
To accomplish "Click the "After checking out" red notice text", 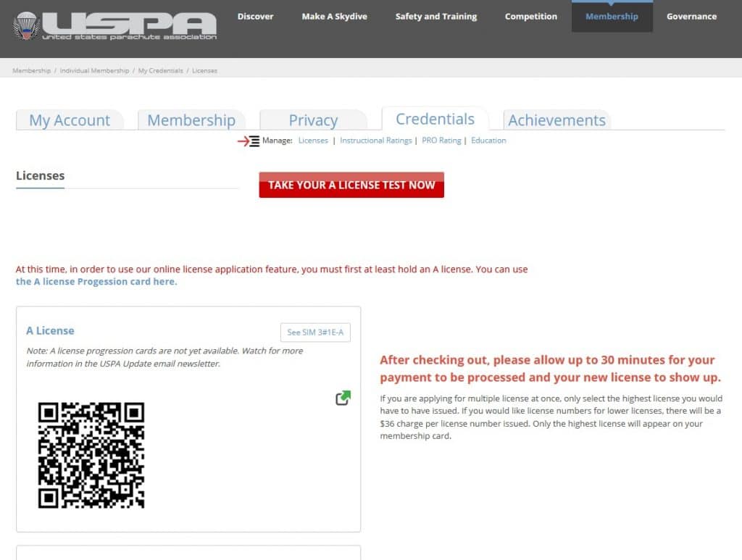I will 551,369.
